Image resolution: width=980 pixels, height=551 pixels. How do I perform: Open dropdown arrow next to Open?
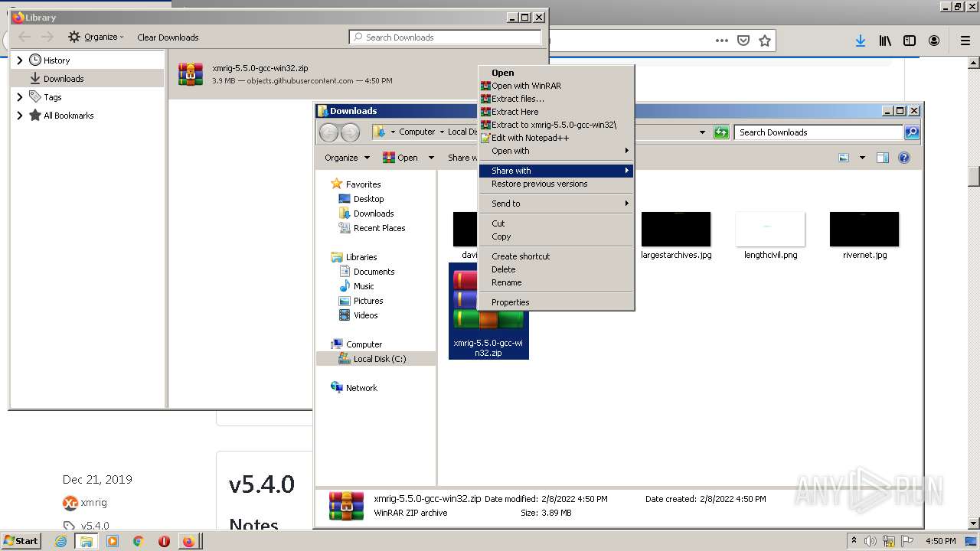pos(431,158)
